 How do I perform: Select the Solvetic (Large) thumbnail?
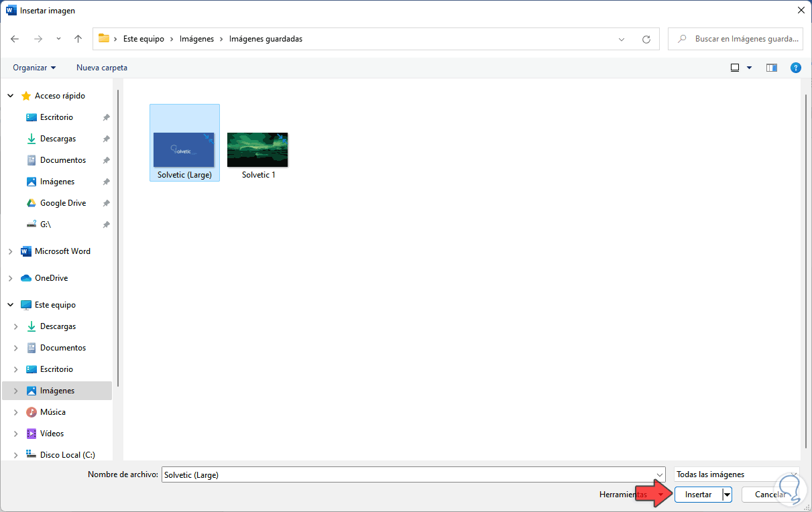(184, 143)
